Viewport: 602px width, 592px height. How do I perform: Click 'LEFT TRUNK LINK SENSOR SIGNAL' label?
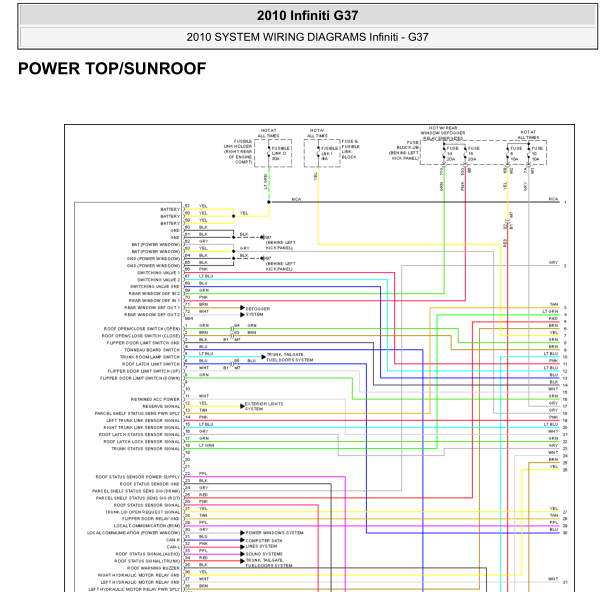(143, 420)
